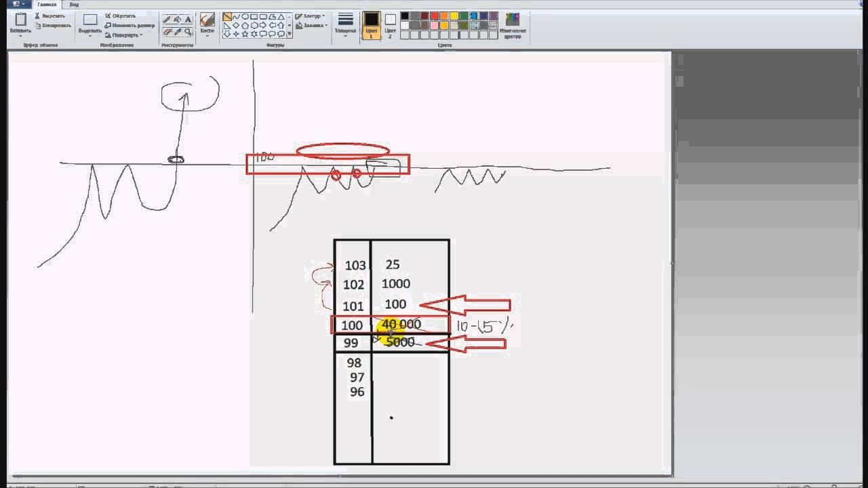Select the Color picker eyedropper tool

[x=178, y=32]
